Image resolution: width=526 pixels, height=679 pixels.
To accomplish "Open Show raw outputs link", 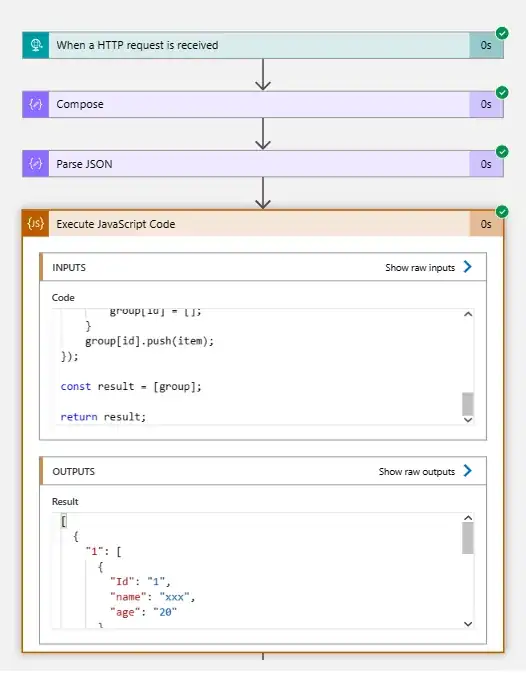I will point(416,472).
